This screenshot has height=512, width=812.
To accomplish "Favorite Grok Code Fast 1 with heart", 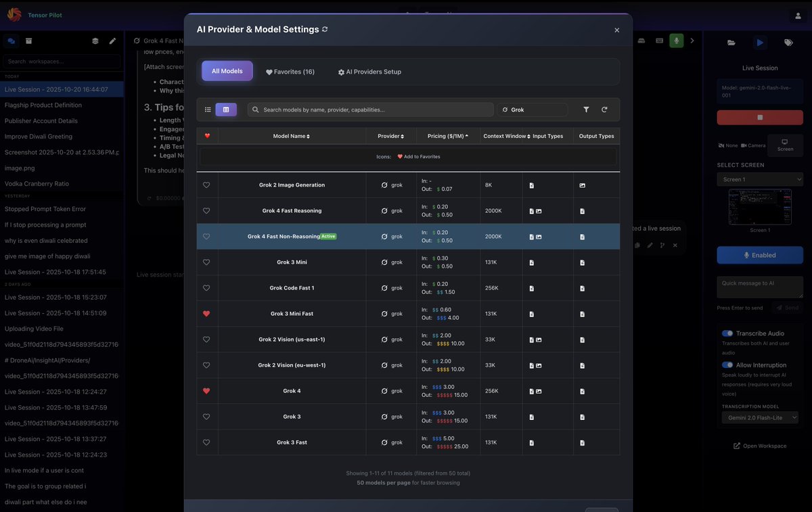I will (206, 288).
